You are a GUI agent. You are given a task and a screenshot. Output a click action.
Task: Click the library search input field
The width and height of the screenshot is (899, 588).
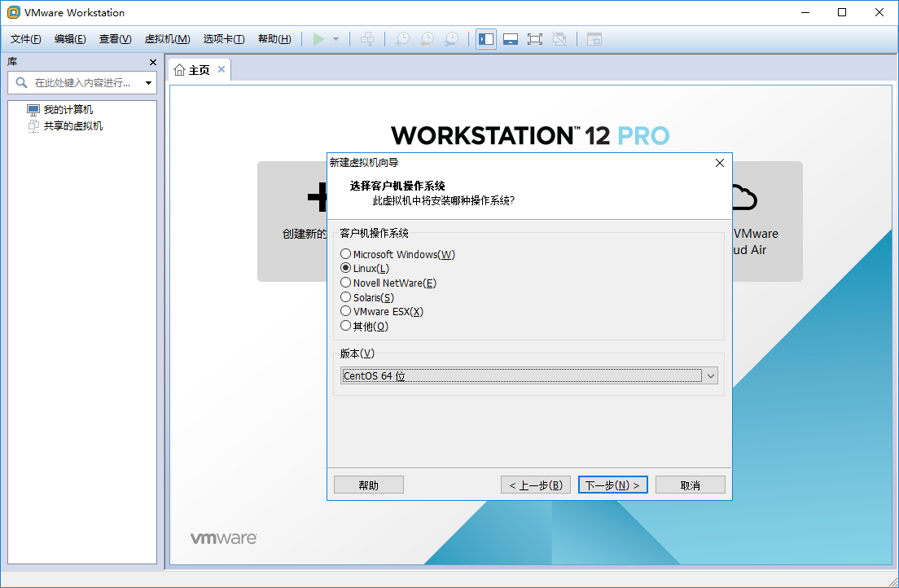[82, 82]
